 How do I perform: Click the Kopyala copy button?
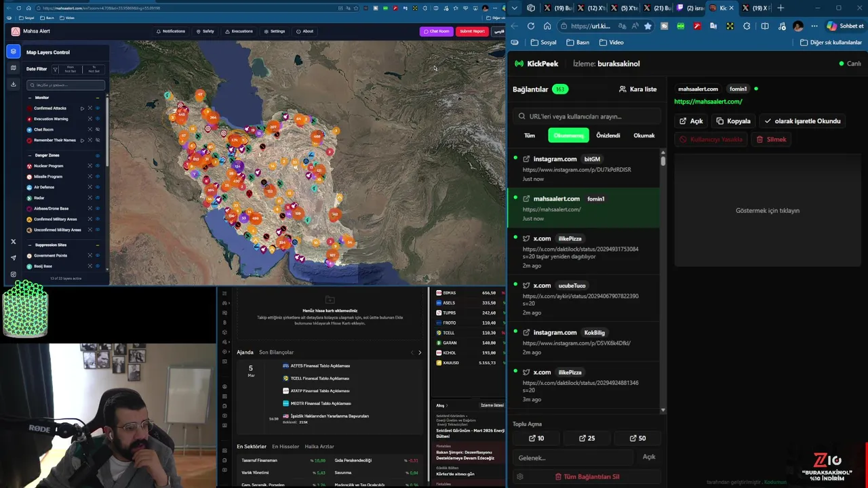tap(733, 121)
